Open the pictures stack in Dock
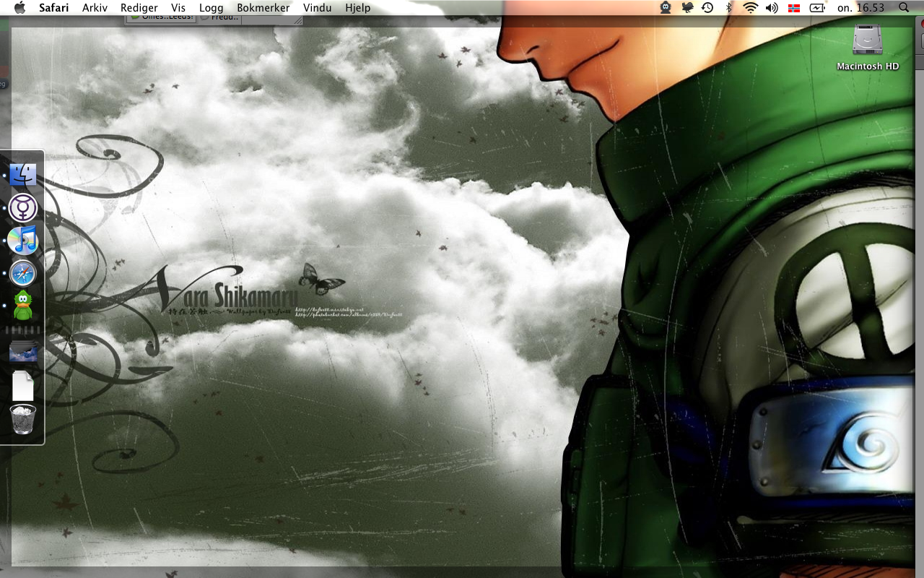Viewport: 924px width, 578px height. [23, 352]
